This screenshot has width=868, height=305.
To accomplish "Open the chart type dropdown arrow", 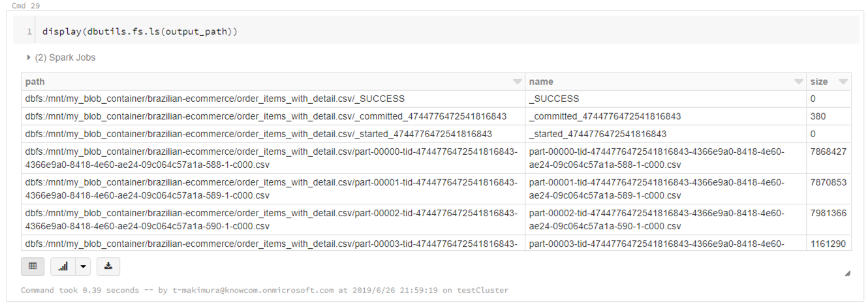I will pyautogui.click(x=82, y=266).
